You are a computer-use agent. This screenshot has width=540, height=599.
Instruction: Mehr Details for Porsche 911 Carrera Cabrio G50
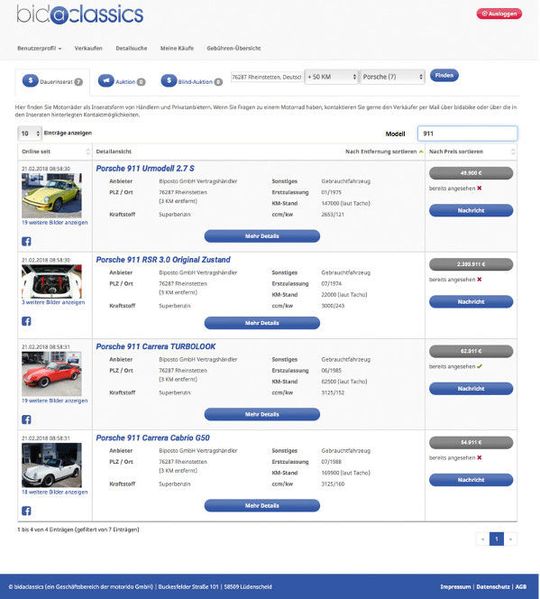pos(262,505)
